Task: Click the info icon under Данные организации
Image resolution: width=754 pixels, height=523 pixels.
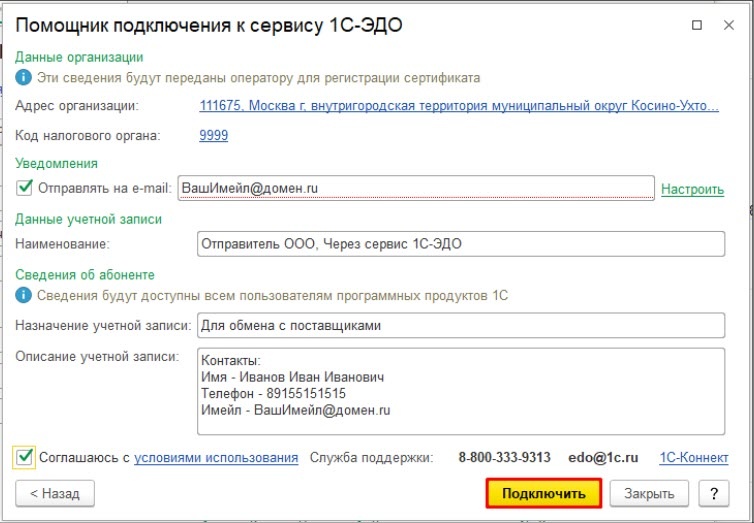Action: pyautogui.click(x=24, y=77)
